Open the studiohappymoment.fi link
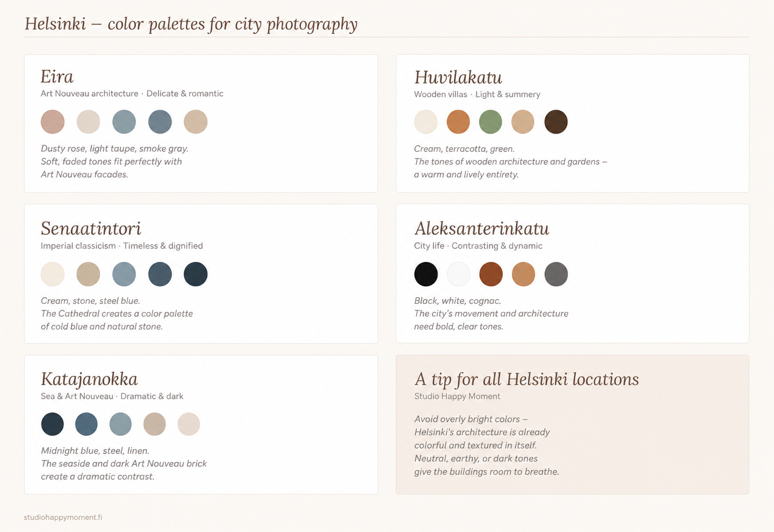 click(63, 517)
